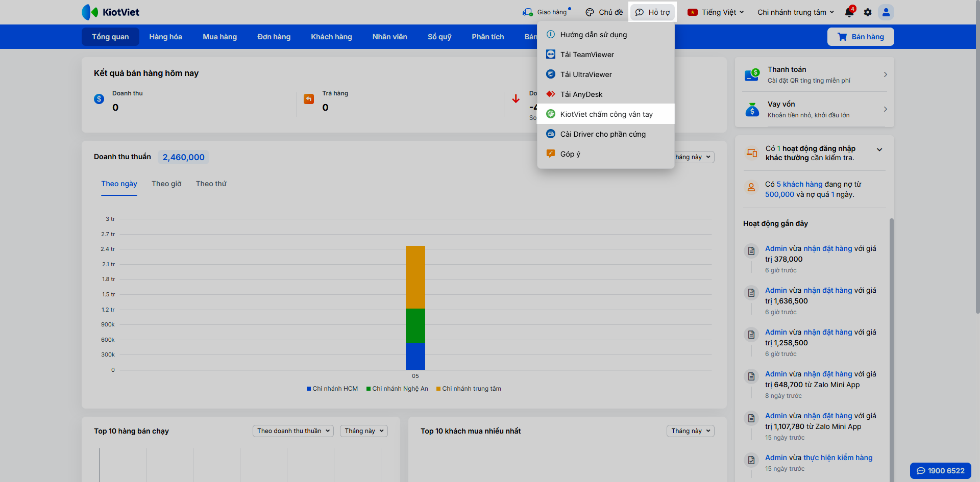Click the Bán hàng button
Viewport: 980px width, 482px height.
tap(861, 37)
